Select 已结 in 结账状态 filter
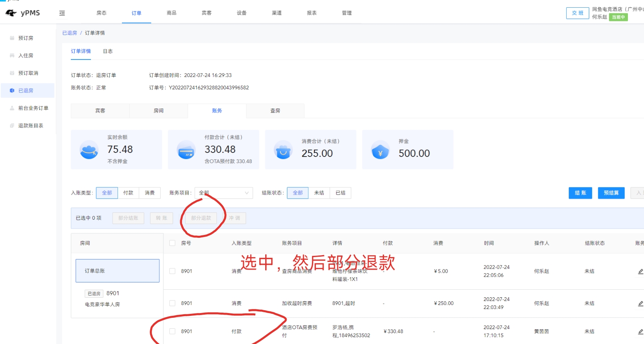The image size is (644, 344). click(341, 193)
